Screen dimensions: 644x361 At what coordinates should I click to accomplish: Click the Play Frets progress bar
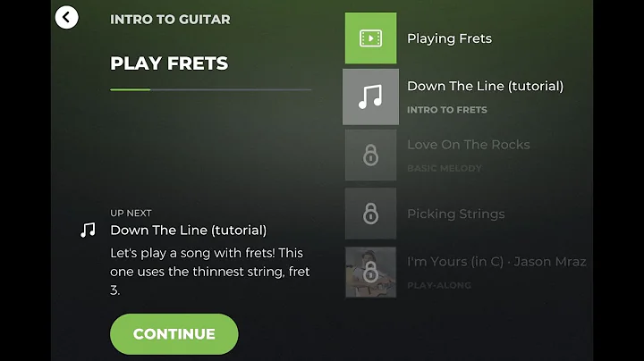point(210,89)
